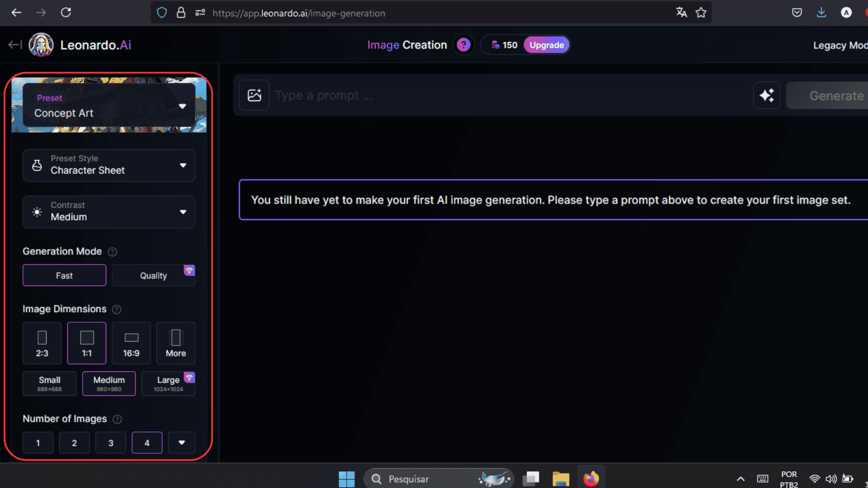
Task: Open Number of Images help tooltip icon
Action: [x=117, y=419]
